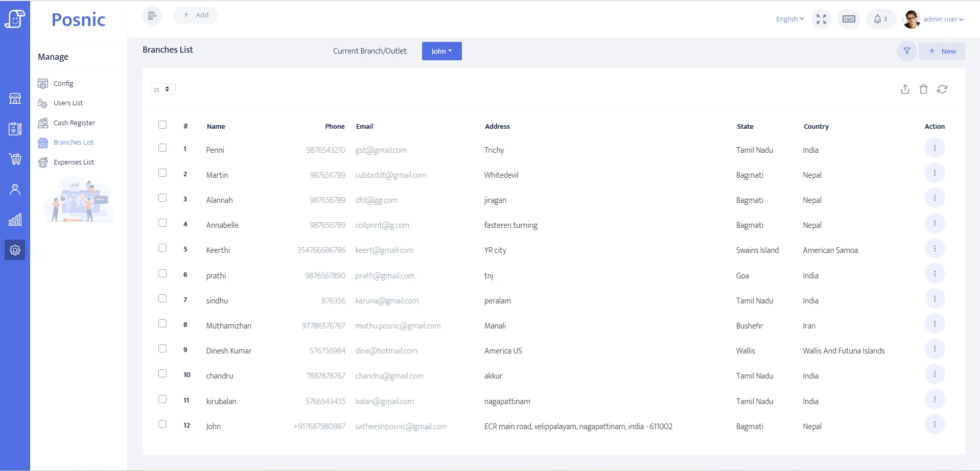980x471 pixels.
Task: Open the keyboard shortcuts icon
Action: click(x=849, y=19)
